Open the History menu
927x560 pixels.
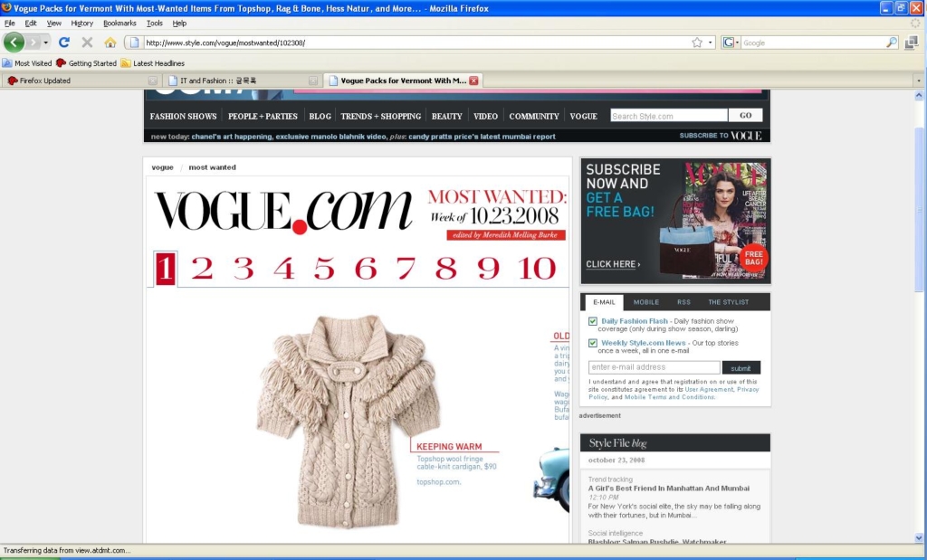coord(82,23)
